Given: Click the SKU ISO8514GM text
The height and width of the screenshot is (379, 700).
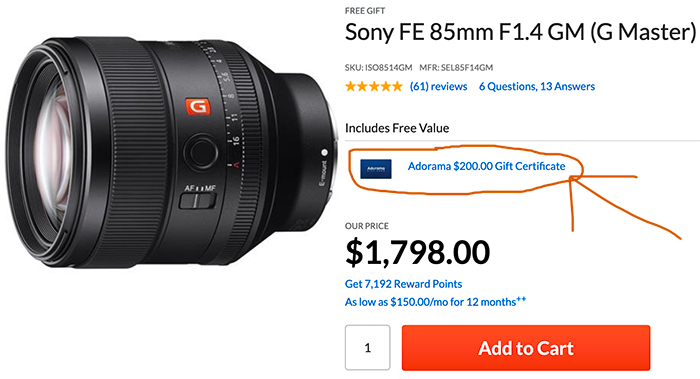Looking at the screenshot, I should (378, 68).
